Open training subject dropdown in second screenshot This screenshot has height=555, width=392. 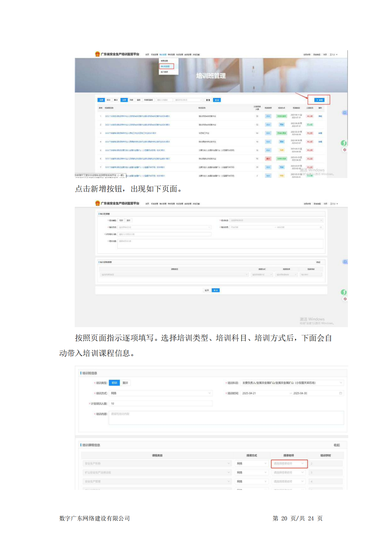click(x=276, y=220)
